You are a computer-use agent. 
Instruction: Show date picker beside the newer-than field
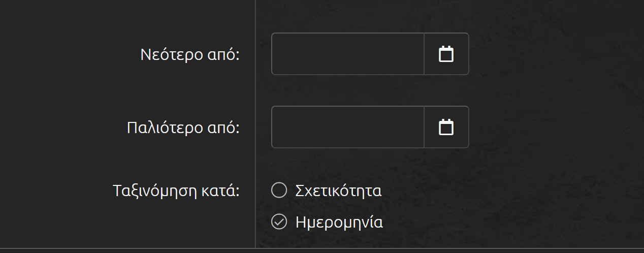tap(446, 54)
